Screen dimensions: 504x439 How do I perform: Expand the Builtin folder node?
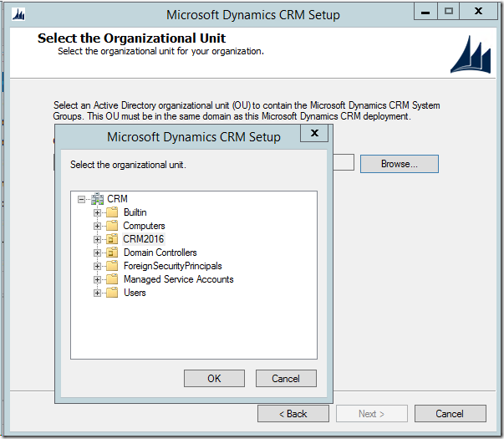(97, 212)
